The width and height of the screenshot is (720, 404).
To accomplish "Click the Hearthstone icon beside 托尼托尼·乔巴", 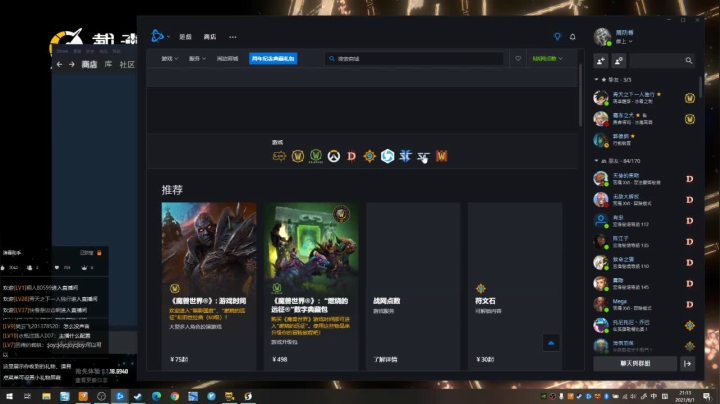I will (x=689, y=325).
